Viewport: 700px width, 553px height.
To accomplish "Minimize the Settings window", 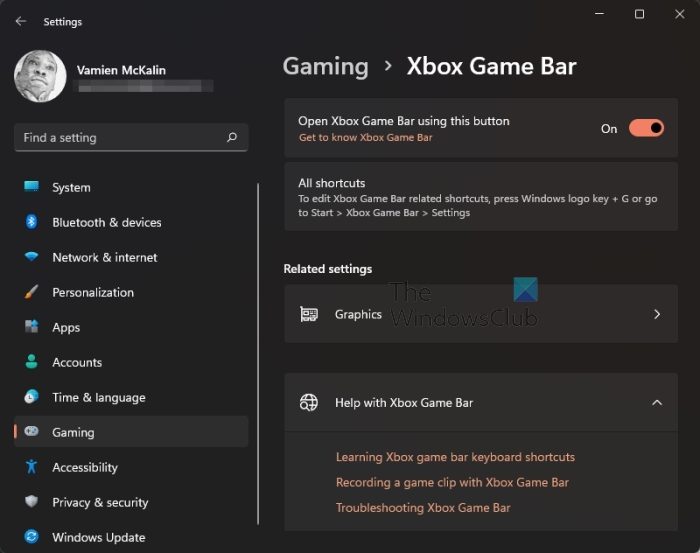I will click(x=600, y=14).
